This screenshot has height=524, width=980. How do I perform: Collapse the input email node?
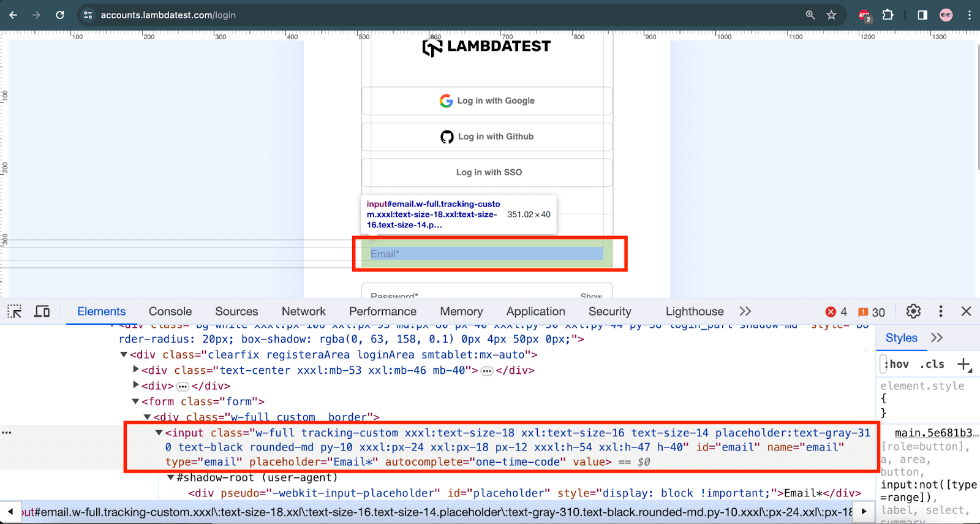[159, 433]
